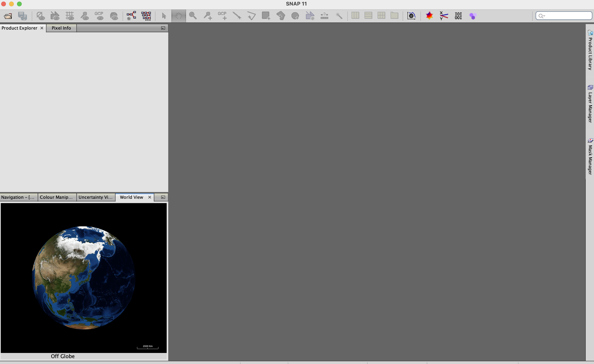
Task: Choose the arrow Selection tool
Action: pos(164,16)
